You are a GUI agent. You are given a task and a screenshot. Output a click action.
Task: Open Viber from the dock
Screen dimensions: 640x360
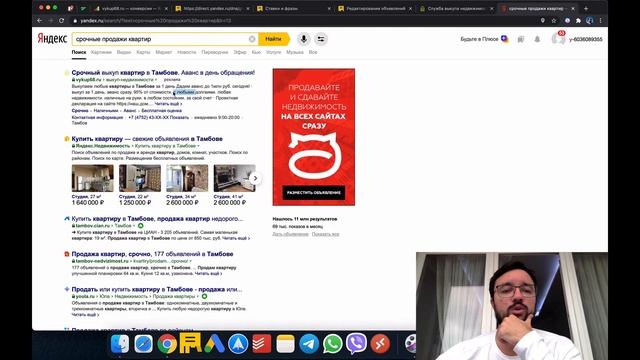click(x=356, y=344)
